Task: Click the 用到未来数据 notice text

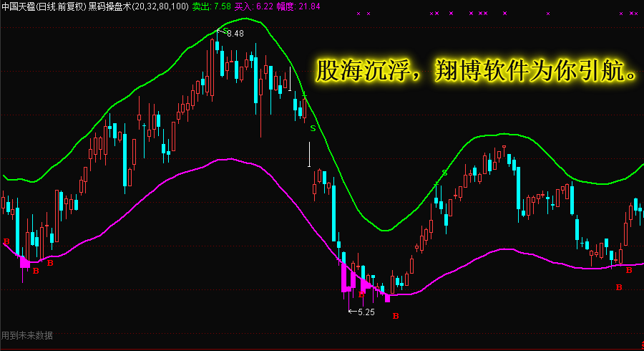Action: [27, 335]
